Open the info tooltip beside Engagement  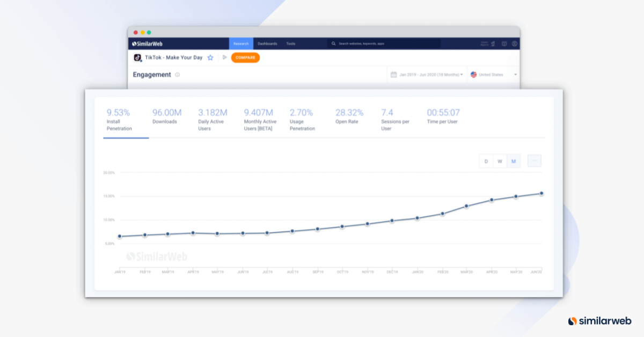[x=178, y=75]
